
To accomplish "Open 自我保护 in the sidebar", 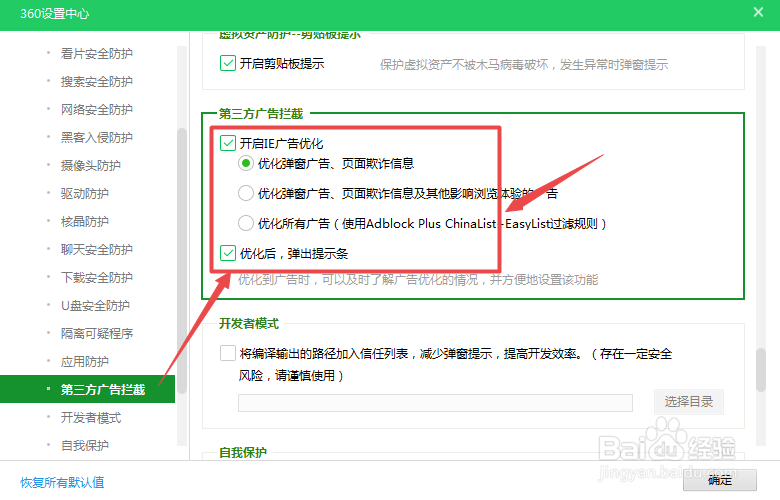I will click(x=85, y=445).
